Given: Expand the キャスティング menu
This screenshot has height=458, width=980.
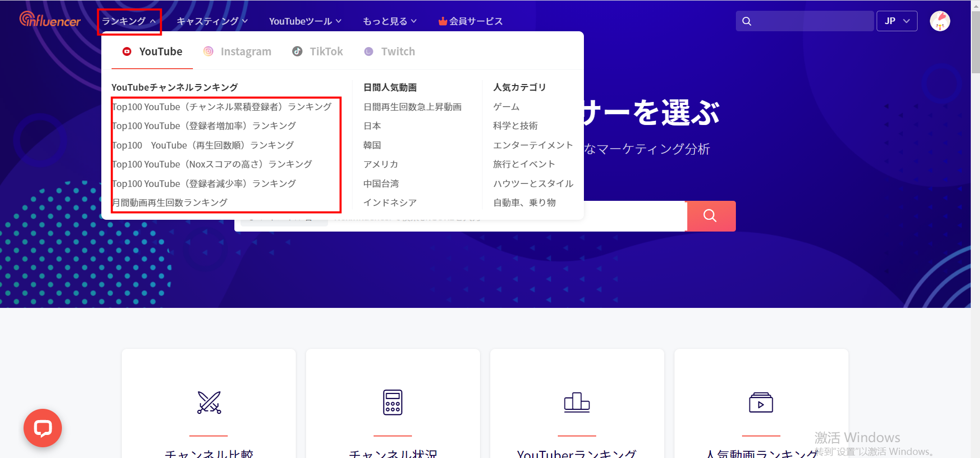Looking at the screenshot, I should [x=212, y=21].
